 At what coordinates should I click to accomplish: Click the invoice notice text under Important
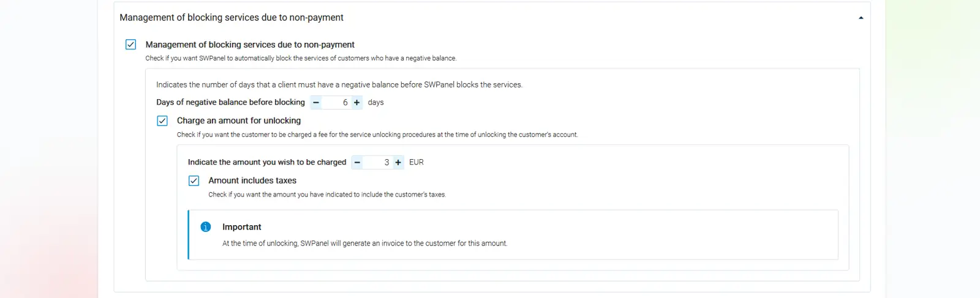(364, 244)
